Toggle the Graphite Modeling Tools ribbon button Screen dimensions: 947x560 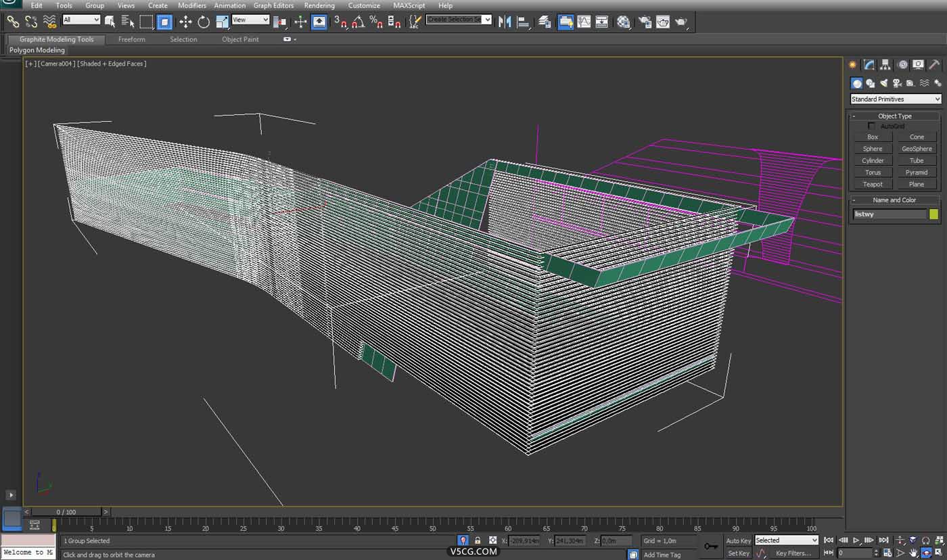click(x=565, y=22)
